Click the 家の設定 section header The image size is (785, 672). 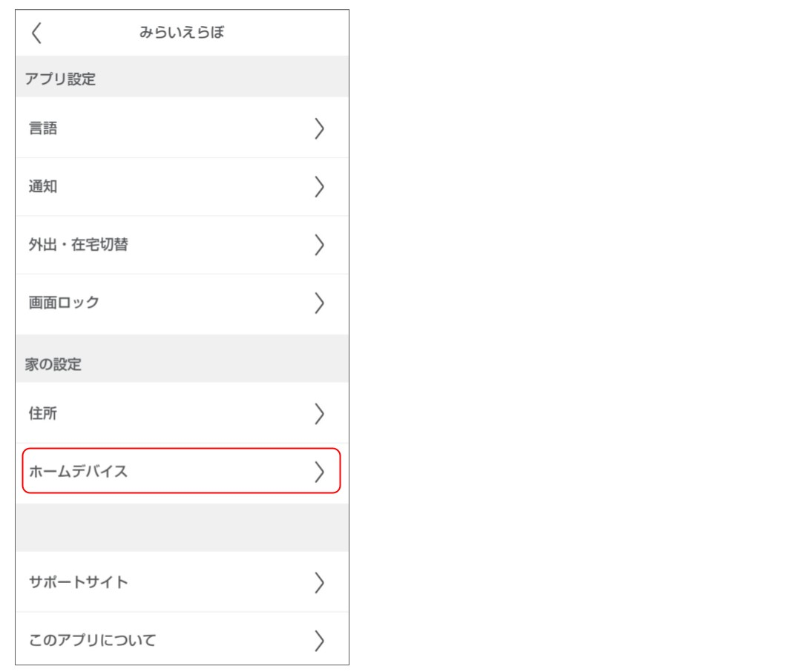click(x=53, y=364)
